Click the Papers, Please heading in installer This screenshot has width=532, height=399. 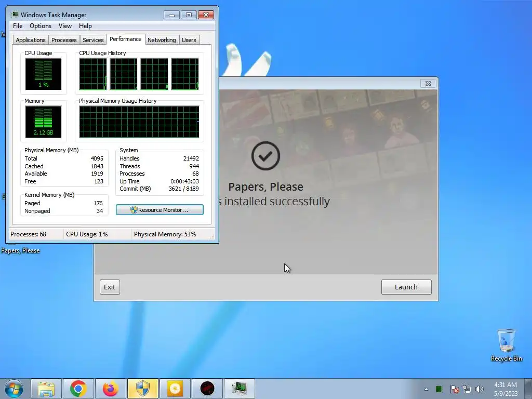(265, 187)
